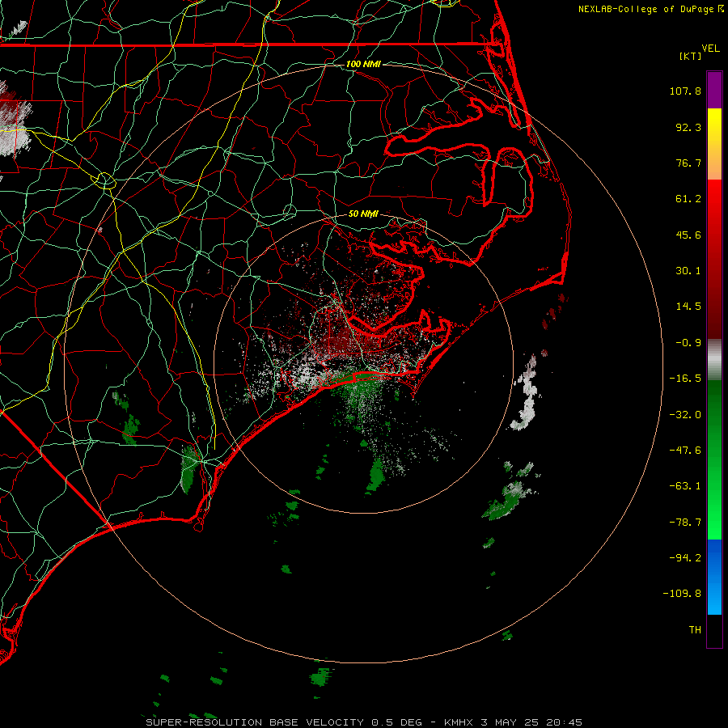Click the 50 NMI range ring label
Screen dimensions: 728x728
[x=363, y=214]
